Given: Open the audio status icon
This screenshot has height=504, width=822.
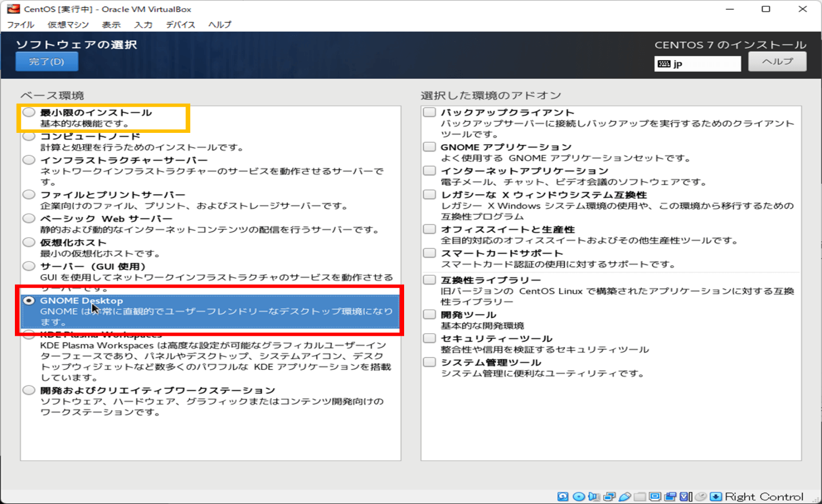Looking at the screenshot, I should (594, 497).
